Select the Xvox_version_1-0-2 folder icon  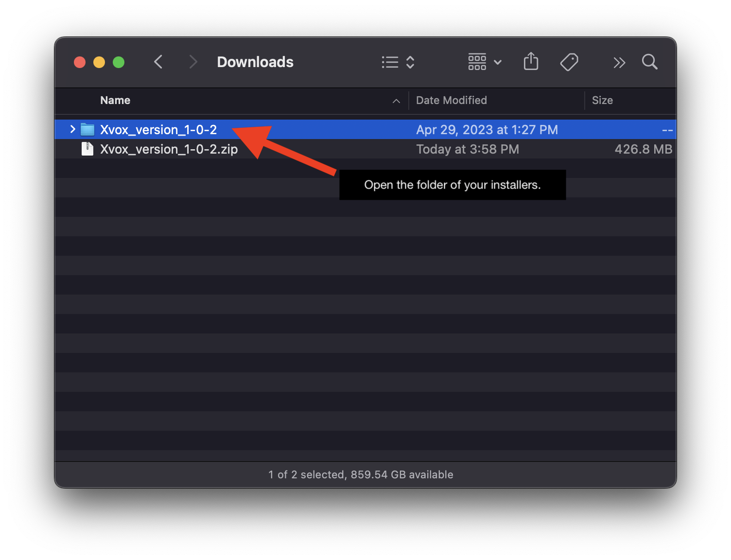click(87, 129)
